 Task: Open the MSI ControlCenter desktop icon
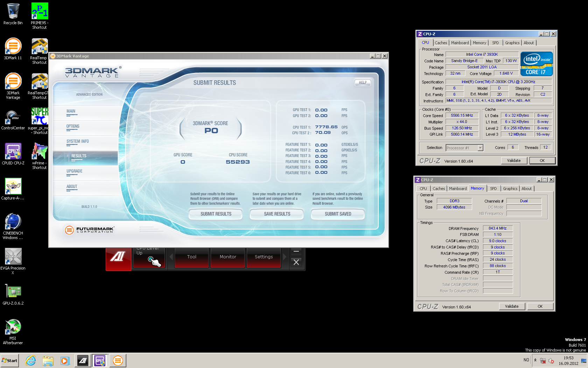[x=13, y=119]
